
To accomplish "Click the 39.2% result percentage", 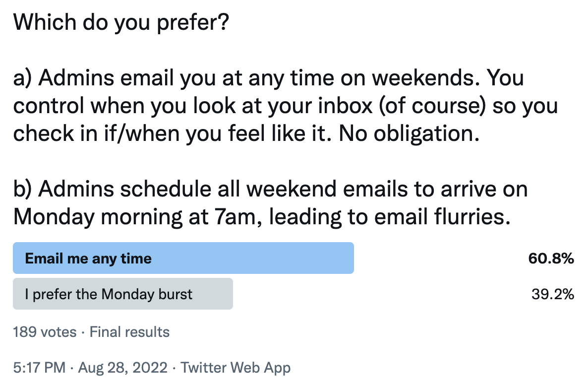I will [553, 294].
